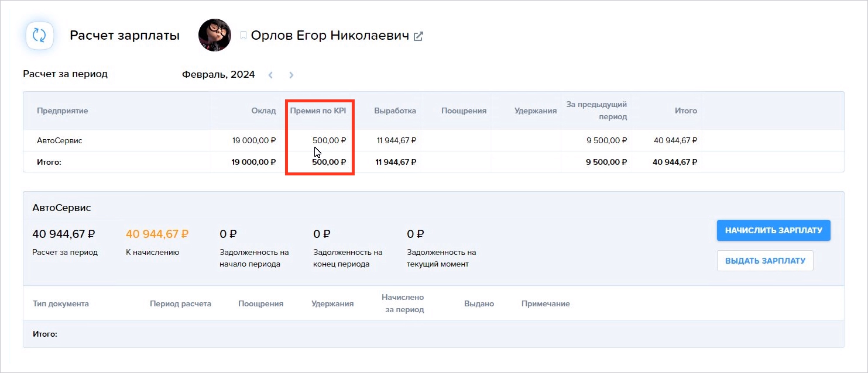The image size is (868, 373).
Task: Click the Предприятие column header
Action: pyautogui.click(x=63, y=110)
